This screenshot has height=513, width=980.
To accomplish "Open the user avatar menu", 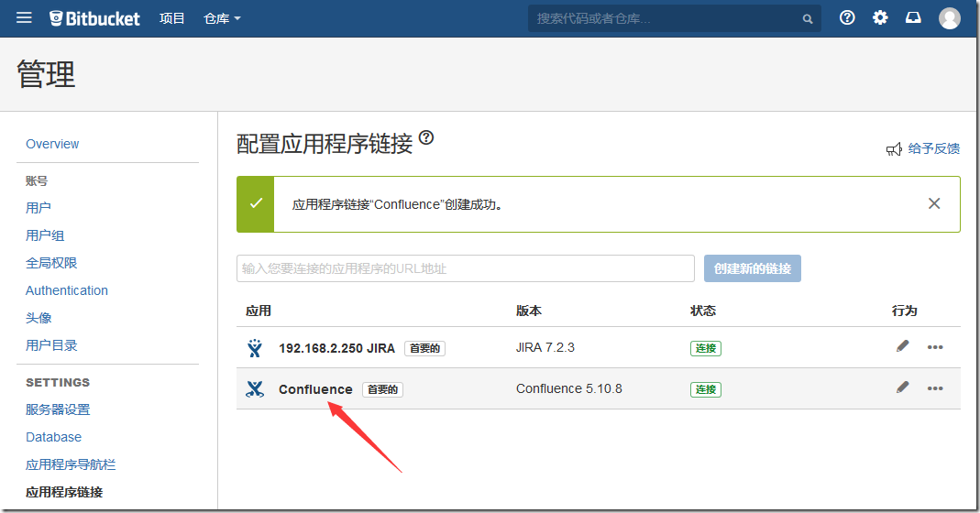I will coord(950,18).
